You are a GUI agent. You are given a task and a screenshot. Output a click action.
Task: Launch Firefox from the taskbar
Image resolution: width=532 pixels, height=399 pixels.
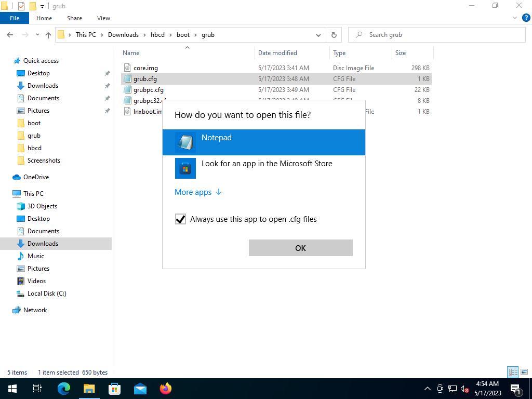[166, 389]
